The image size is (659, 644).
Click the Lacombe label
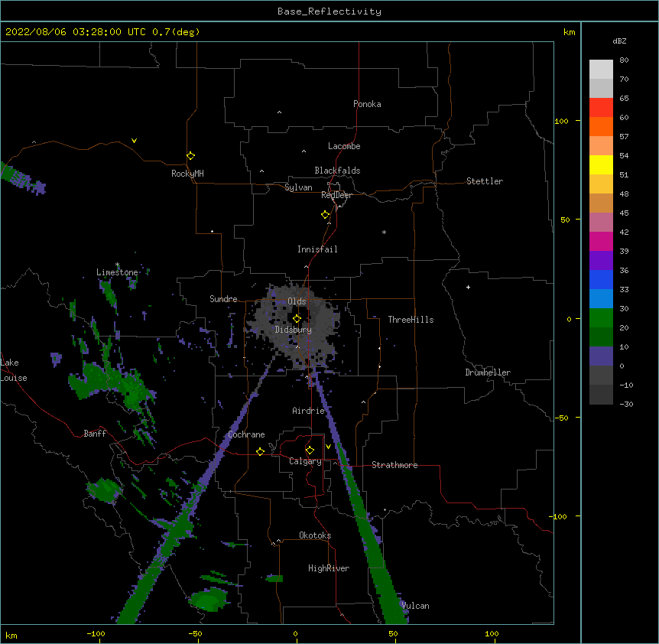coord(344,146)
